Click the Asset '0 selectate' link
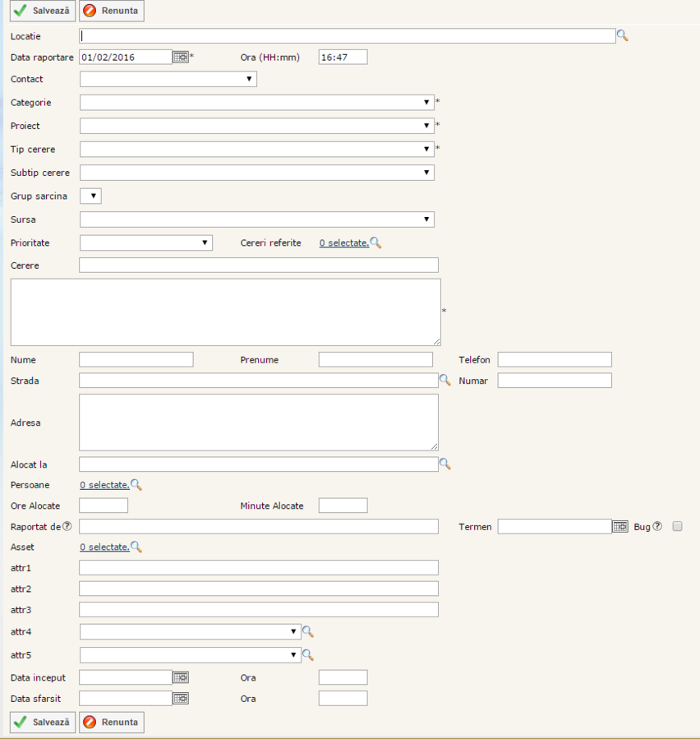Screen dimensions: 700x739 pos(104,547)
